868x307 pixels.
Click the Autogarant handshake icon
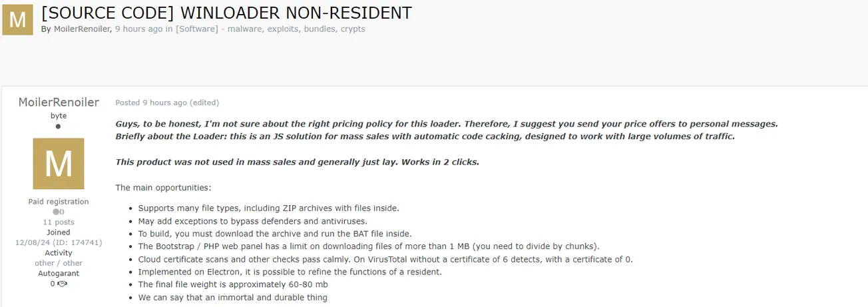coord(63,284)
